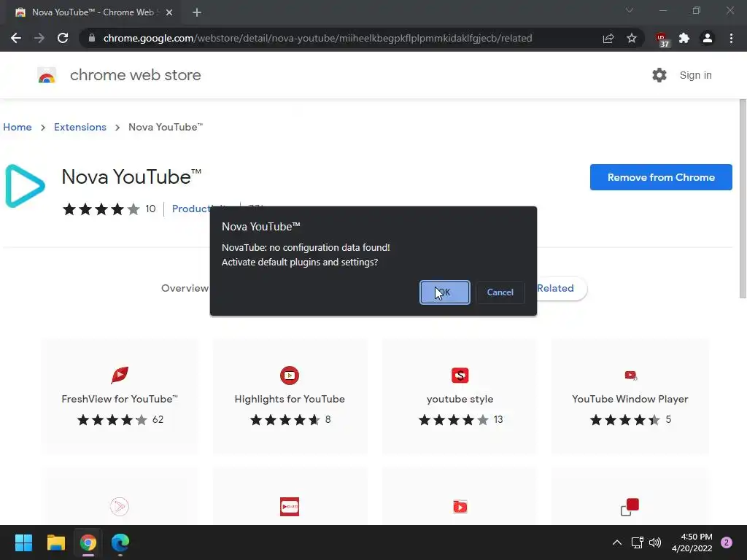Image resolution: width=747 pixels, height=560 pixels.
Task: Open Highlights for YouTube extension icon
Action: 290,376
